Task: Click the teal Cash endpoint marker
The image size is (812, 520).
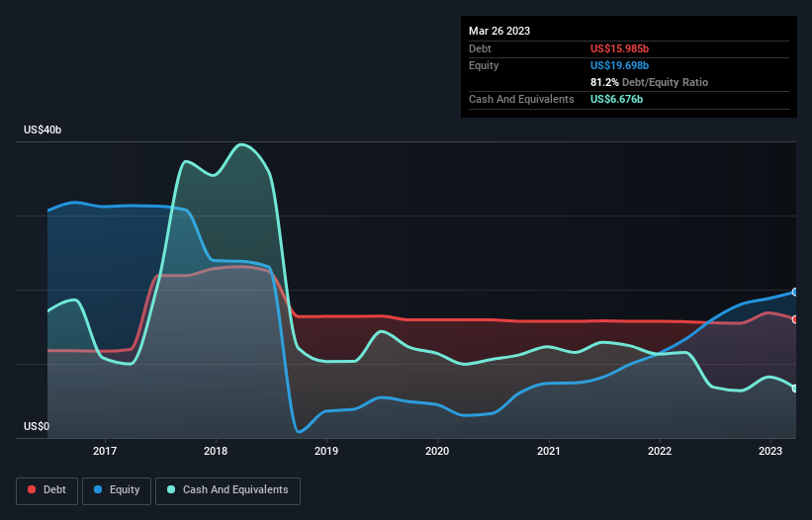Action: pyautogui.click(x=795, y=389)
